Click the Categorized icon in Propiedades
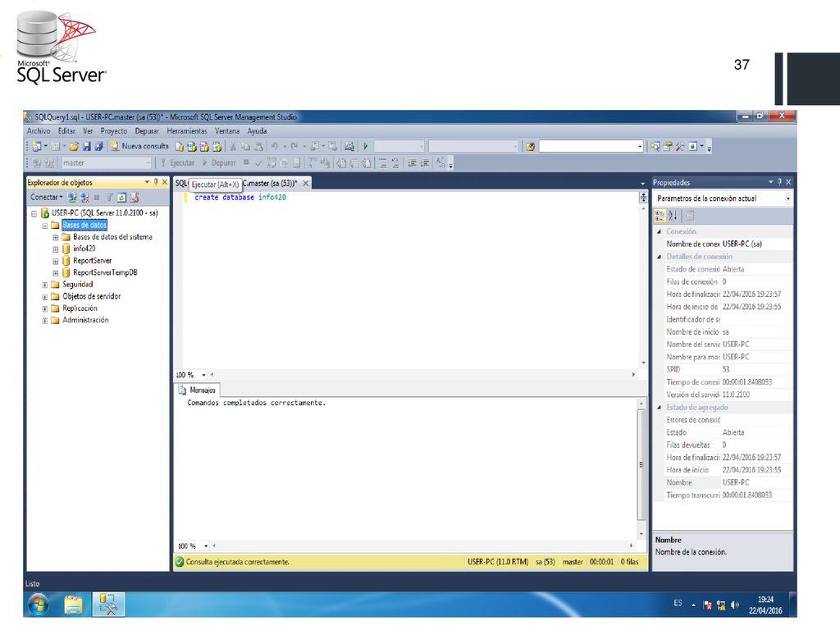This screenshot has width=840, height=630. coord(660,216)
